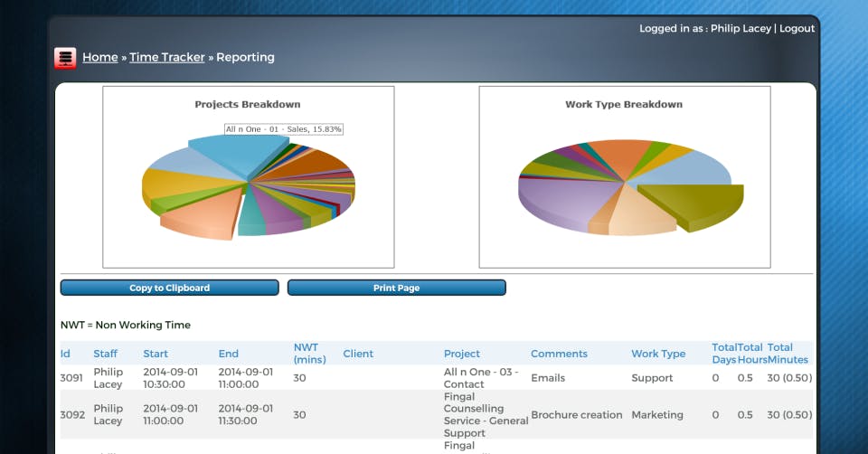Click the Print Page button
The image size is (868, 454).
click(x=396, y=288)
